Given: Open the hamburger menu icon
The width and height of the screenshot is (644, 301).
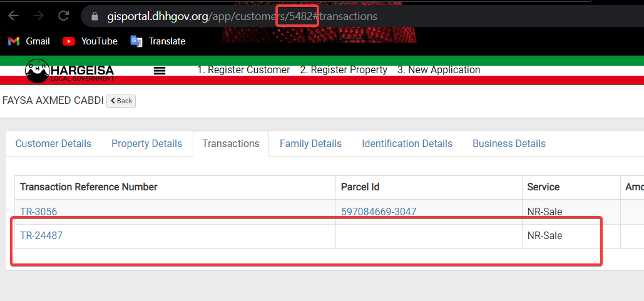Looking at the screenshot, I should [160, 71].
